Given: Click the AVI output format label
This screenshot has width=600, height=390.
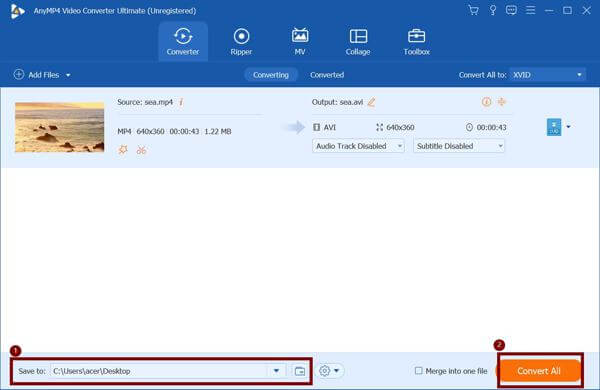Looking at the screenshot, I should (x=329, y=127).
